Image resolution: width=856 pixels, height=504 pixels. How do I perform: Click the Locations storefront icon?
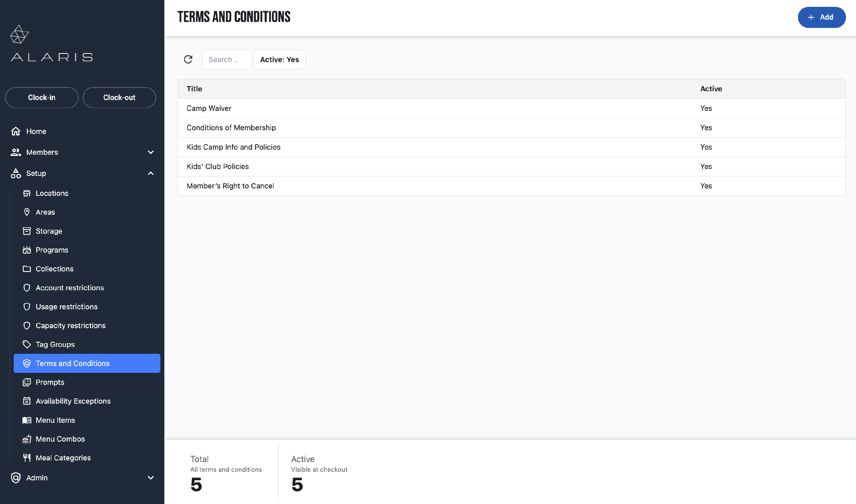pos(27,193)
